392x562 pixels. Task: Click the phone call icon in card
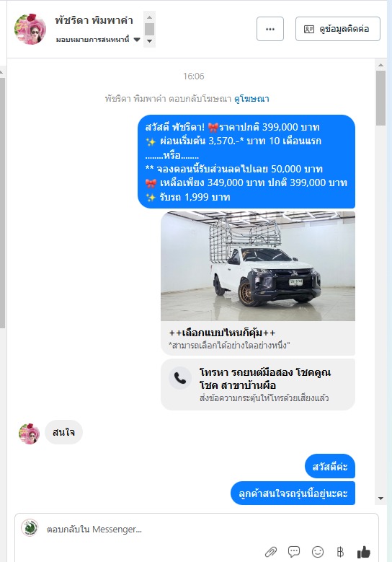pyautogui.click(x=180, y=378)
